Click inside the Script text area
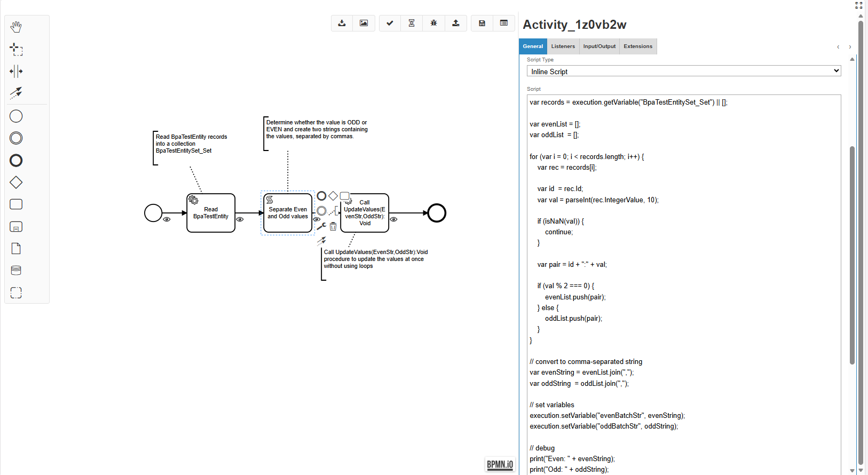The height and width of the screenshot is (475, 868). tap(684, 284)
